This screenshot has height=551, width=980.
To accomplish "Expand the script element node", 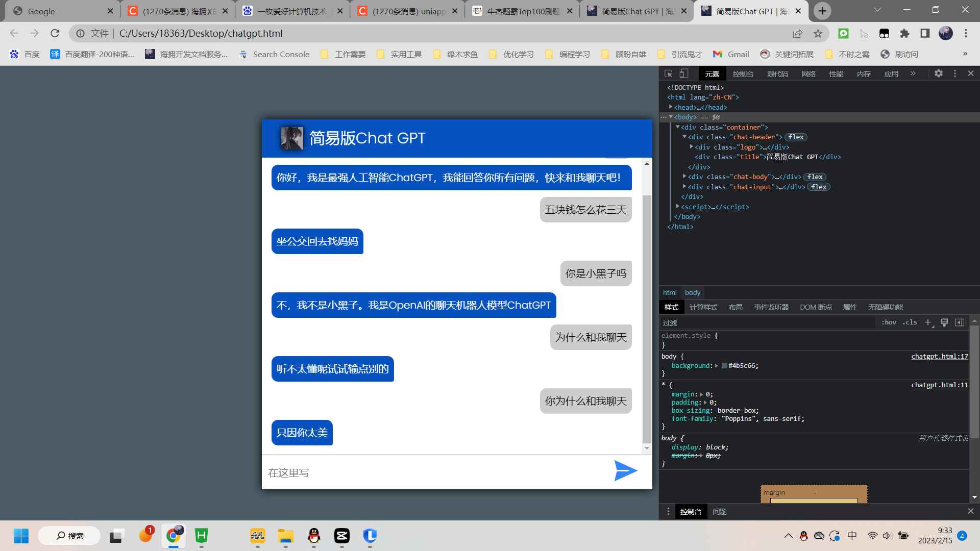I will pyautogui.click(x=678, y=207).
